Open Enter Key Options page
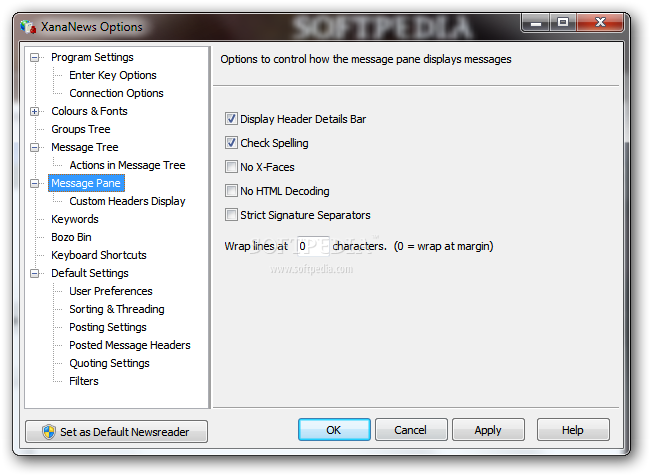651x476 pixels. coord(113,75)
